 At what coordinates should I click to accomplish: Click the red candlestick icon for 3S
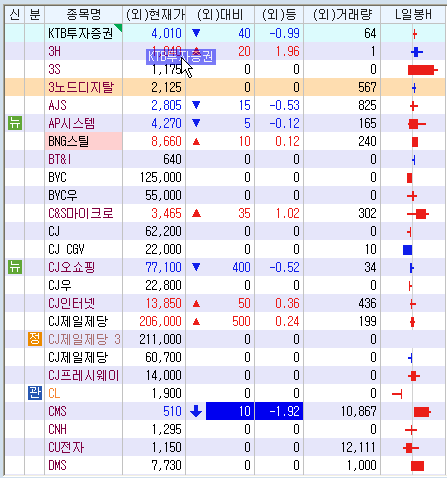tap(422, 70)
